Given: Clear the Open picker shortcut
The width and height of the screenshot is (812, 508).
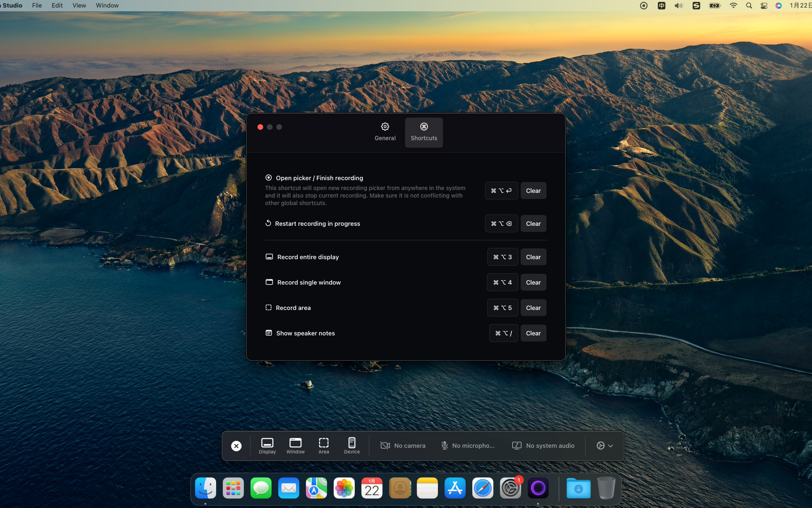Looking at the screenshot, I should [533, 190].
